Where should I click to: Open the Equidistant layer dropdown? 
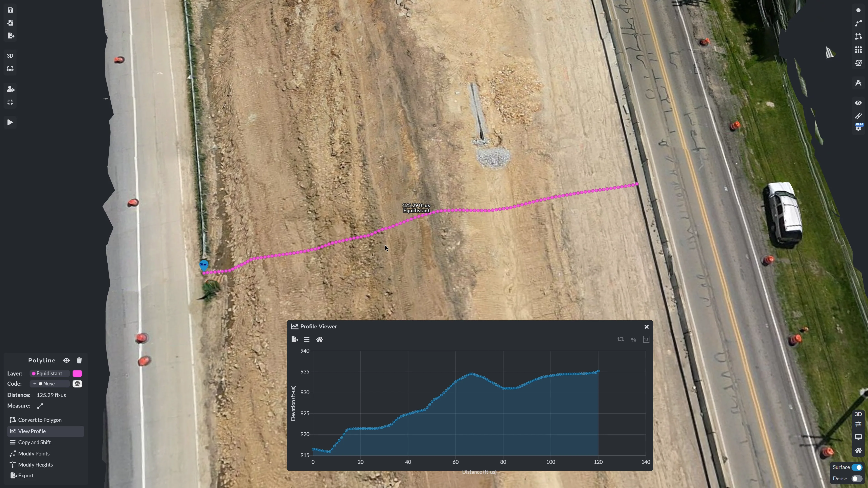[x=50, y=373]
